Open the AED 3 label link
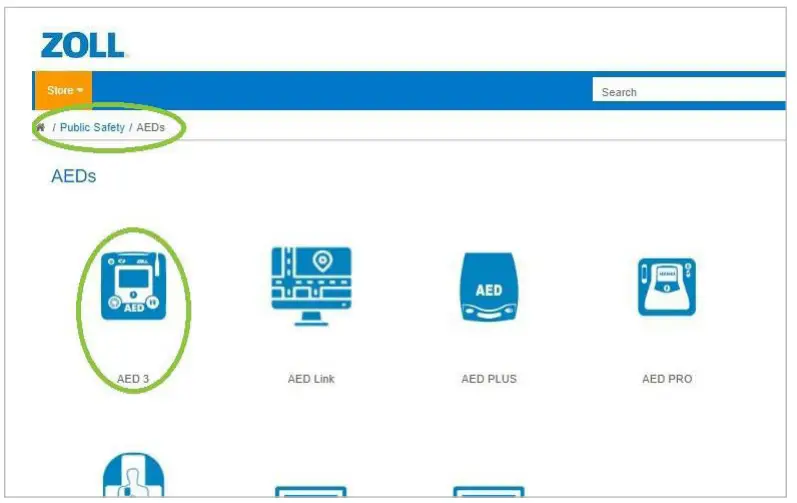The width and height of the screenshot is (797, 503). click(133, 379)
